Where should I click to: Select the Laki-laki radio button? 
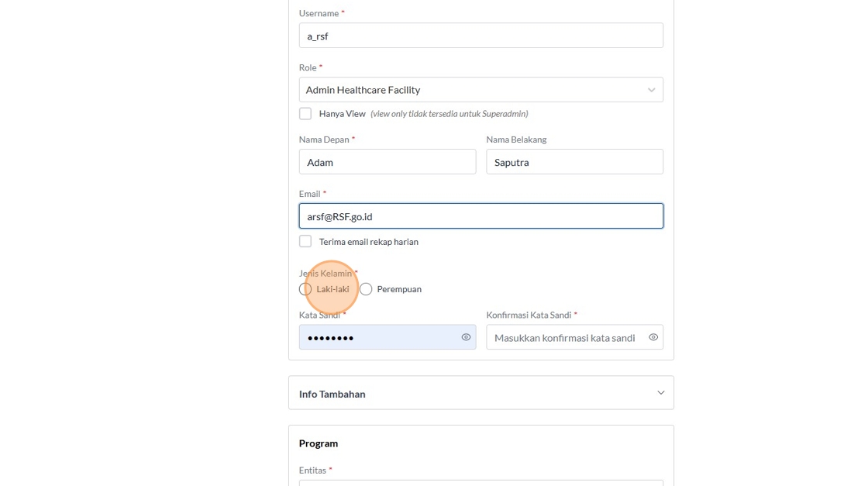pos(305,289)
